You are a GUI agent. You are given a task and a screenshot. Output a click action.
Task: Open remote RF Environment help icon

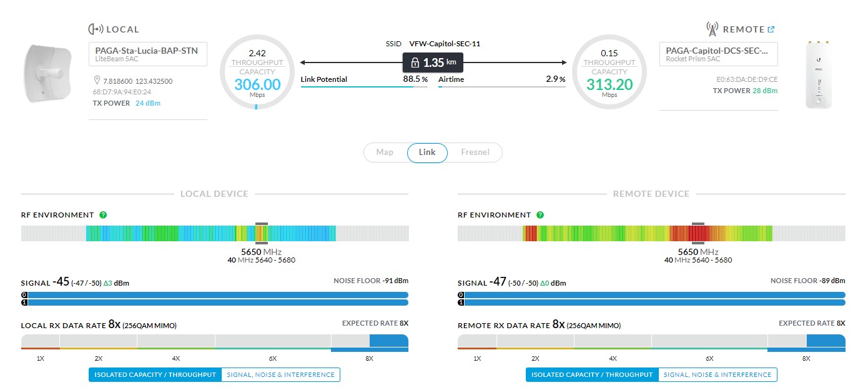[540, 215]
